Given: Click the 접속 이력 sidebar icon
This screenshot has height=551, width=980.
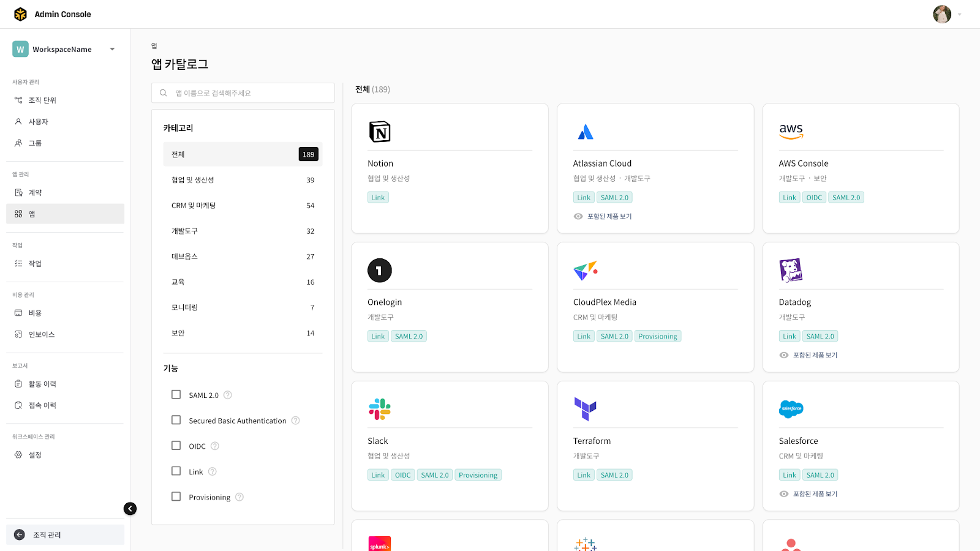Looking at the screenshot, I should pos(18,405).
